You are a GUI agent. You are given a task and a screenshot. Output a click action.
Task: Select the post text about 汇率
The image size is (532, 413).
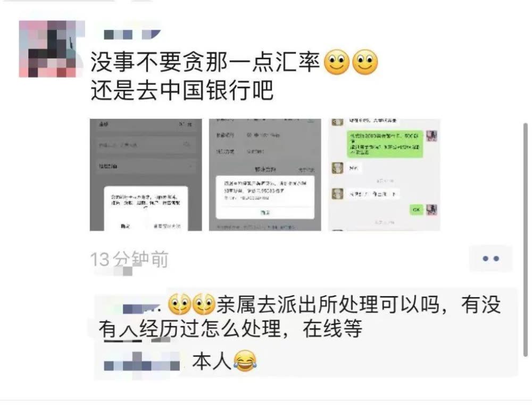point(205,62)
